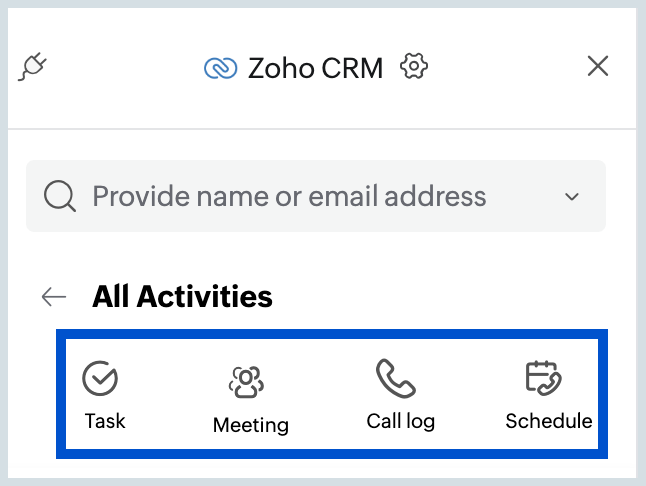
Task: Click the Meeting label
Action: click(x=250, y=425)
